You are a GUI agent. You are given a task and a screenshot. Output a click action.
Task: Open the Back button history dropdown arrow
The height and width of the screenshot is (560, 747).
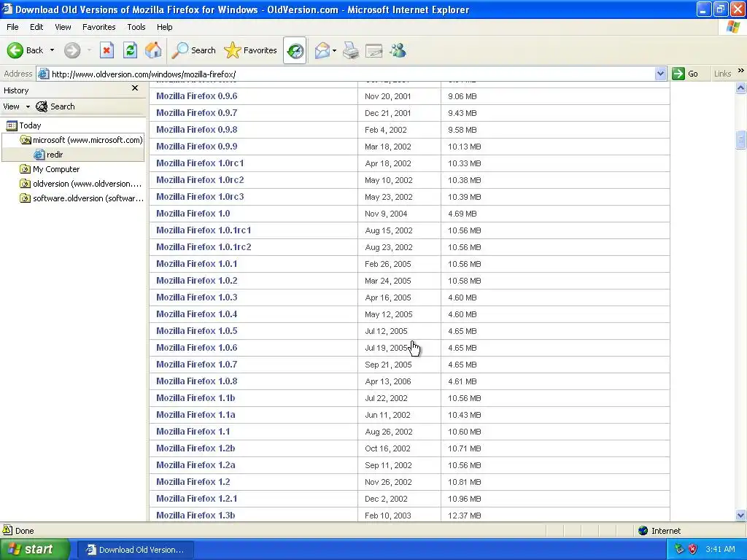(52, 50)
